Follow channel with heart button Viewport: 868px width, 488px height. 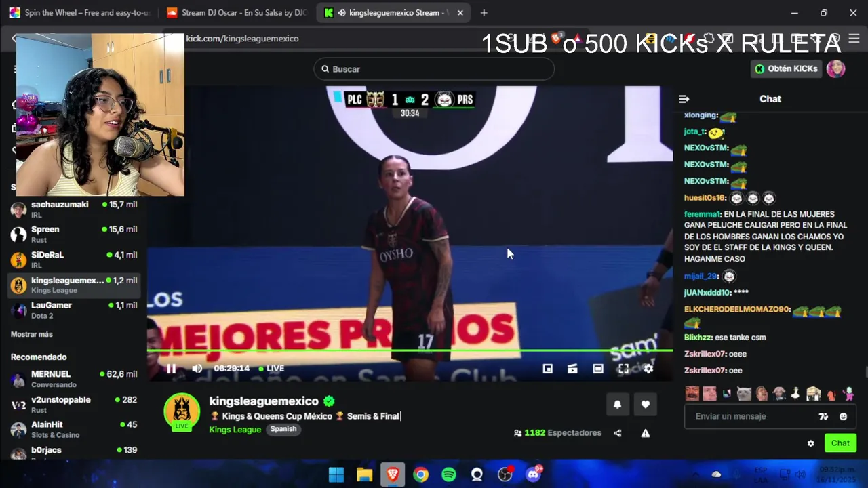(x=645, y=405)
